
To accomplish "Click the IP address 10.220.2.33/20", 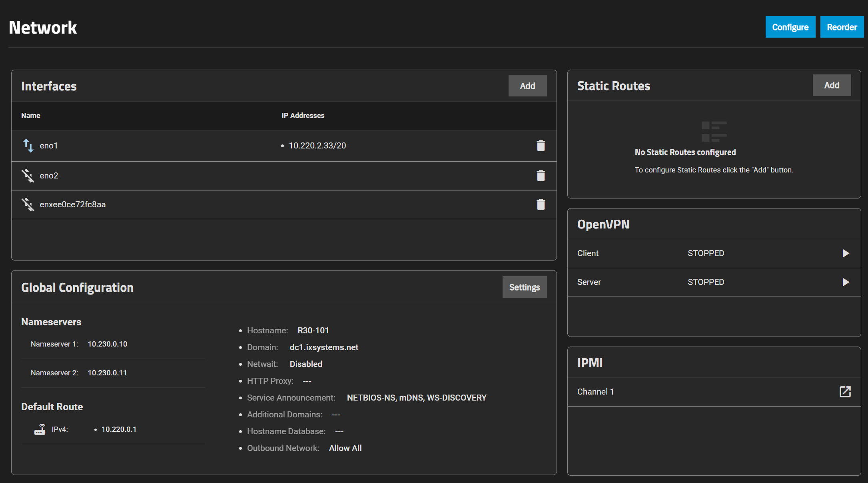I will (317, 146).
